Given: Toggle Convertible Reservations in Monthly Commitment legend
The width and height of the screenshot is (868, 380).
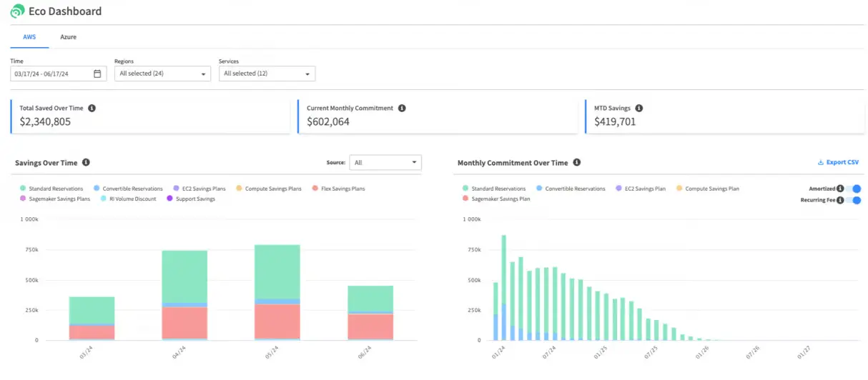Looking at the screenshot, I should (x=571, y=189).
